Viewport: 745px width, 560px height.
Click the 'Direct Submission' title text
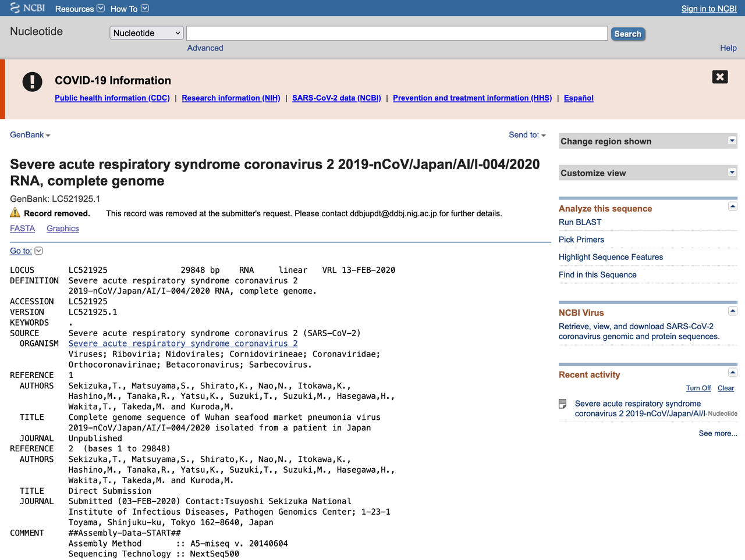click(x=110, y=491)
